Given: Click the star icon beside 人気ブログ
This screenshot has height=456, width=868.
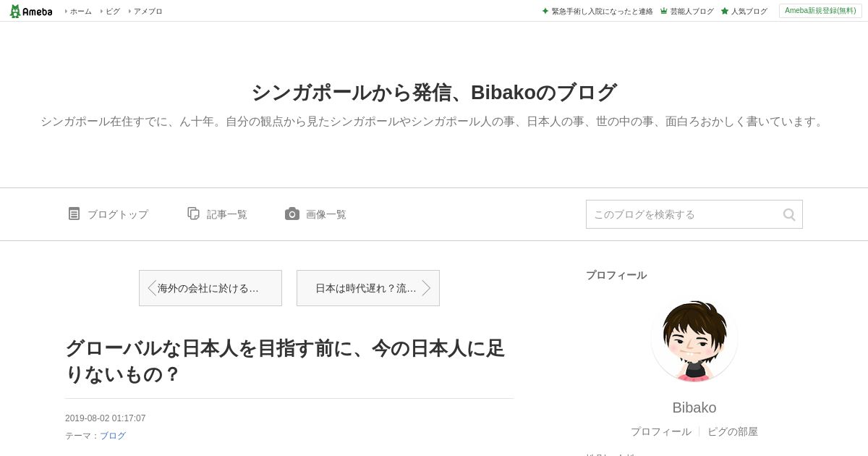Looking at the screenshot, I should (724, 11).
